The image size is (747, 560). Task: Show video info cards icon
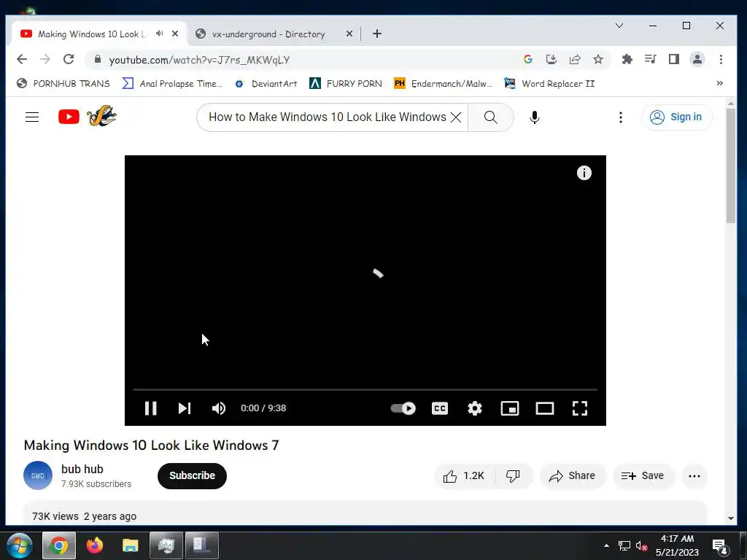pyautogui.click(x=584, y=173)
